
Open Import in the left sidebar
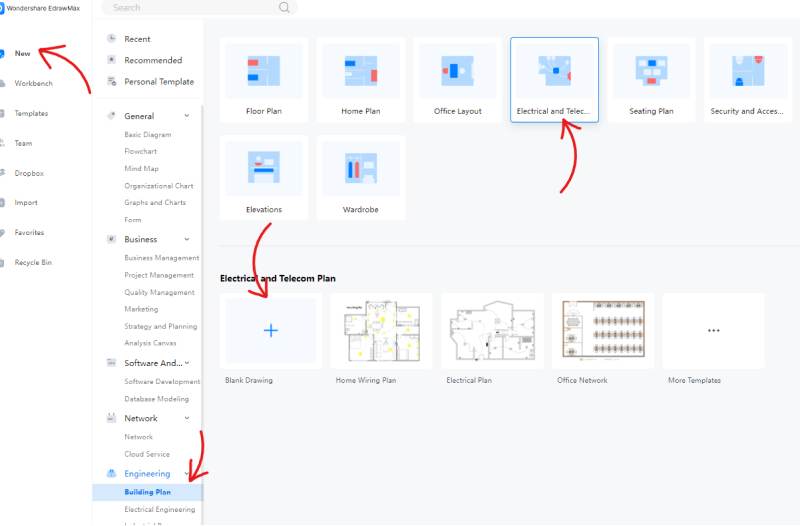coord(26,203)
